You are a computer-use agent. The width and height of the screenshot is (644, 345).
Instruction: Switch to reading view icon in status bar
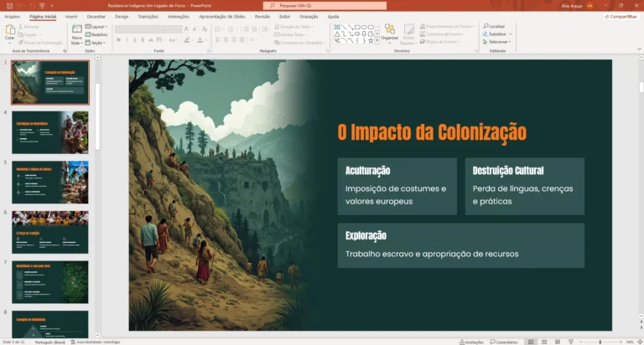point(558,342)
